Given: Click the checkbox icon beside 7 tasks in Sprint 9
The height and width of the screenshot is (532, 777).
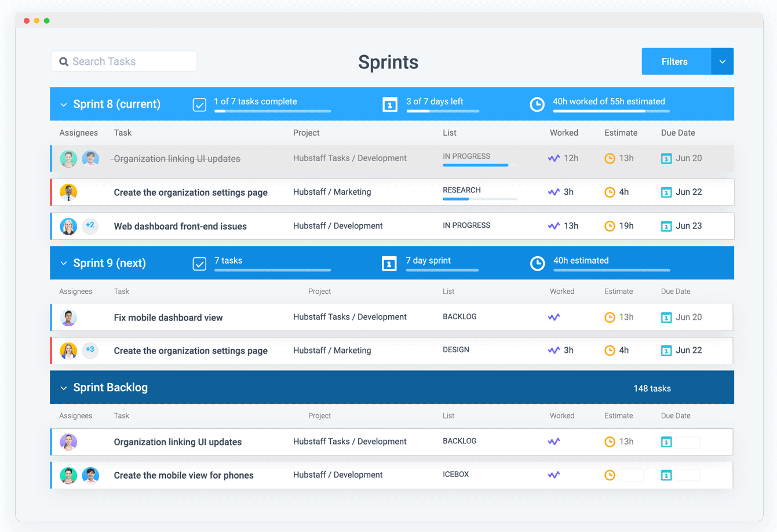Looking at the screenshot, I should click(x=199, y=263).
